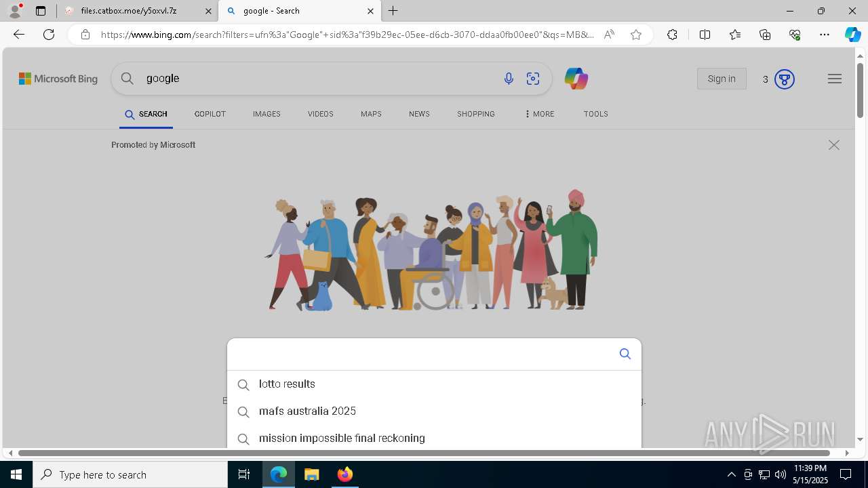Click Type here to search box

[x=130, y=474]
